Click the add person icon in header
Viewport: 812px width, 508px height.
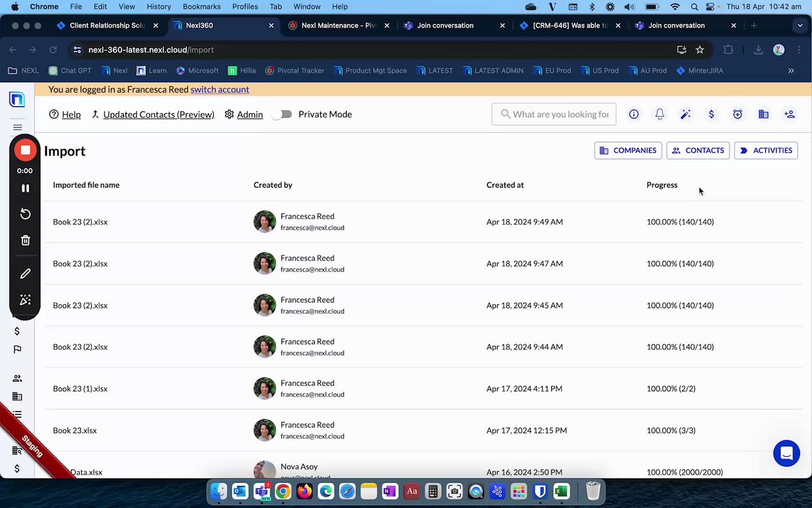[790, 114]
